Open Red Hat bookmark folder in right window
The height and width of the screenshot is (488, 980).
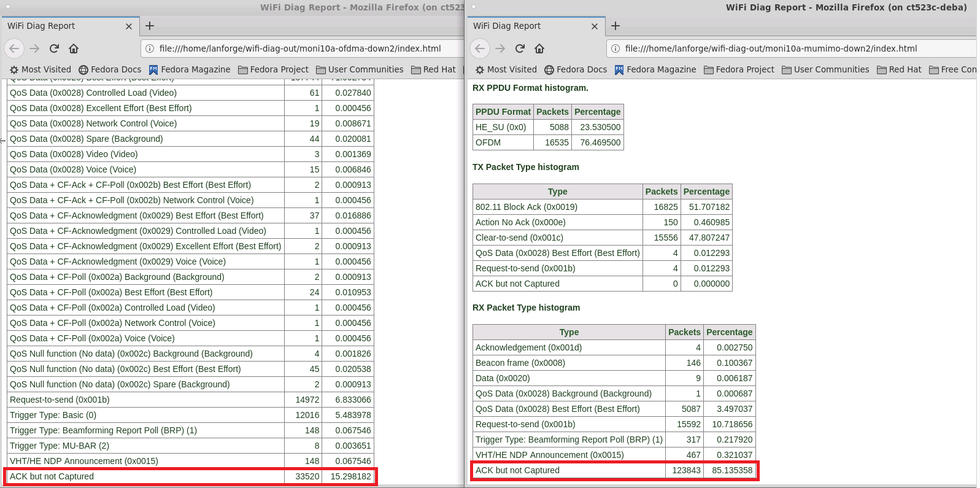click(x=899, y=69)
